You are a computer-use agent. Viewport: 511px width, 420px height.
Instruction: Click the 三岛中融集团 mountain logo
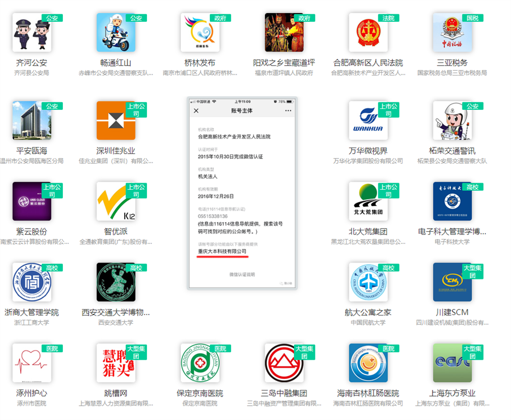coord(284,363)
